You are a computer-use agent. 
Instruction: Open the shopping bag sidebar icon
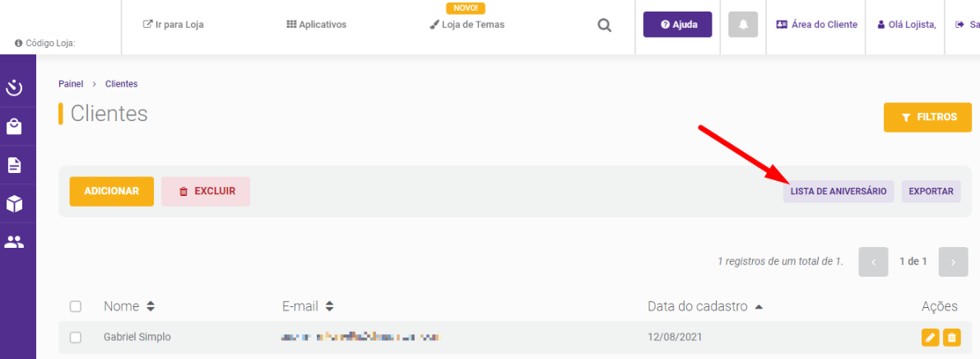(14, 127)
